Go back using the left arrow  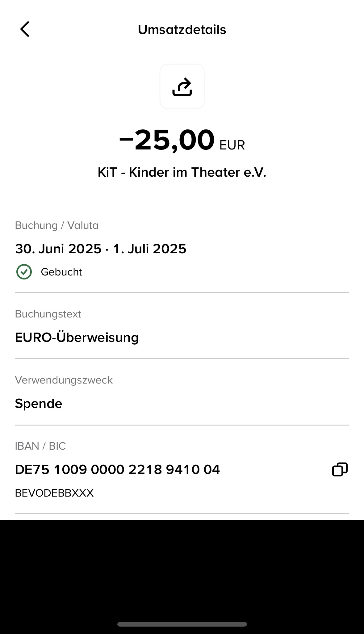click(x=25, y=29)
